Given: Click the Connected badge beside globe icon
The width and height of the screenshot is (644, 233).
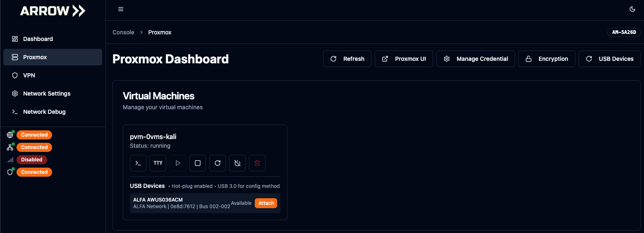Looking at the screenshot, I should tap(34, 135).
